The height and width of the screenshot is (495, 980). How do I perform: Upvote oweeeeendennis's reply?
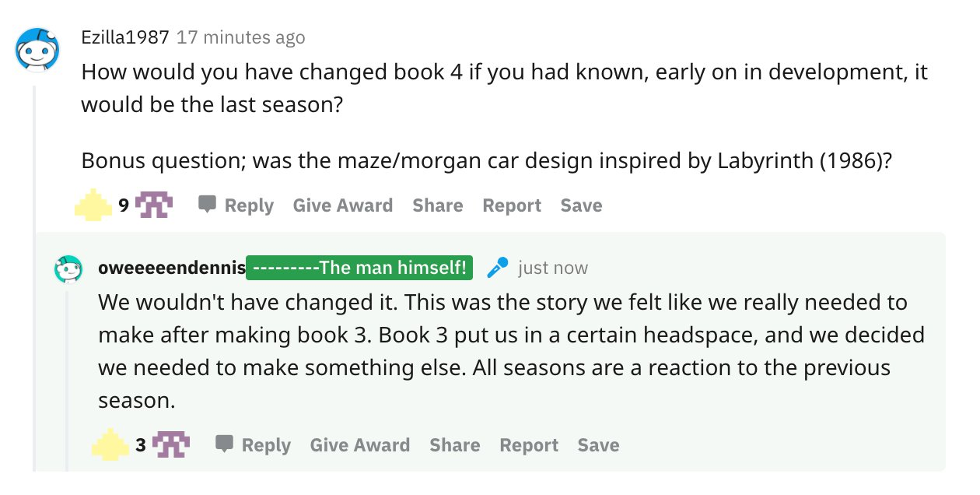coord(110,444)
